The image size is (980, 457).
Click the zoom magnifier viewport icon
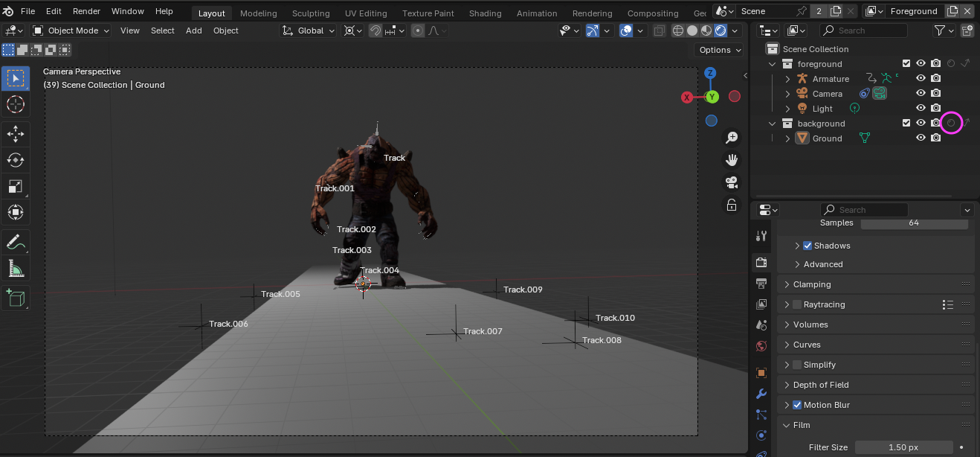(732, 138)
